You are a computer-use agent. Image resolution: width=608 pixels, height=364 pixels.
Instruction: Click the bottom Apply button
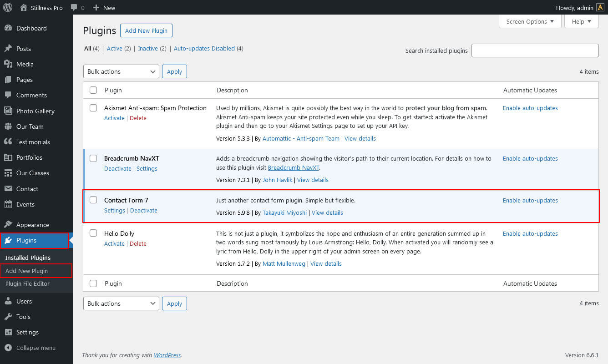point(174,303)
